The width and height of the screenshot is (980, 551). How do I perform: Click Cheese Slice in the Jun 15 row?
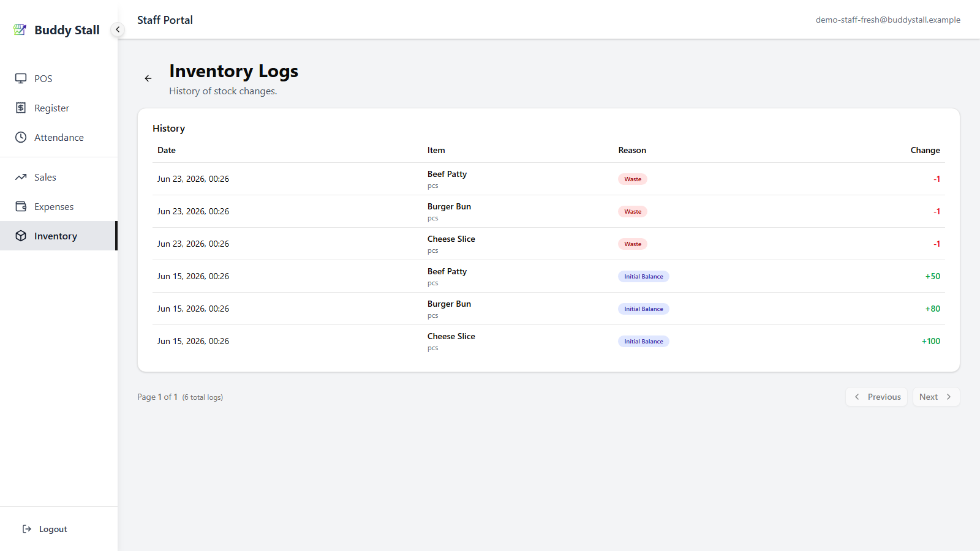451,336
